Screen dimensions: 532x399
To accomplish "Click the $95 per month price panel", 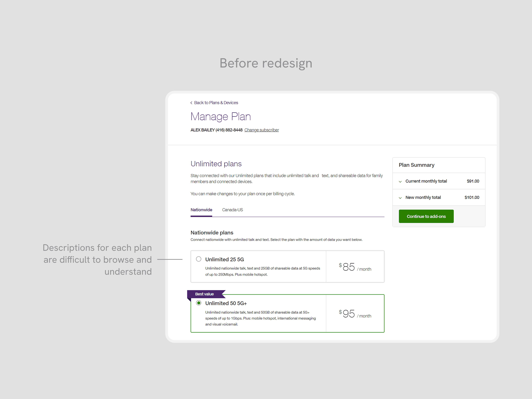I will [x=355, y=314].
